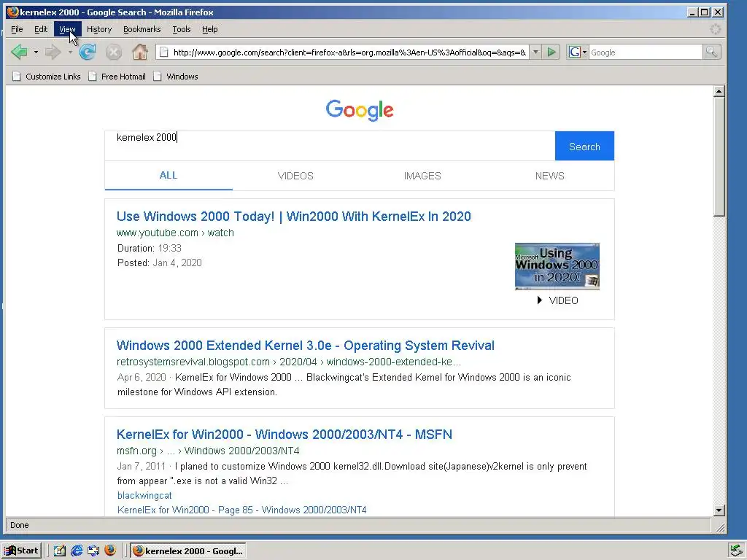Open KernelEx for Win2000 MSFN result
747x560 pixels.
(285, 435)
